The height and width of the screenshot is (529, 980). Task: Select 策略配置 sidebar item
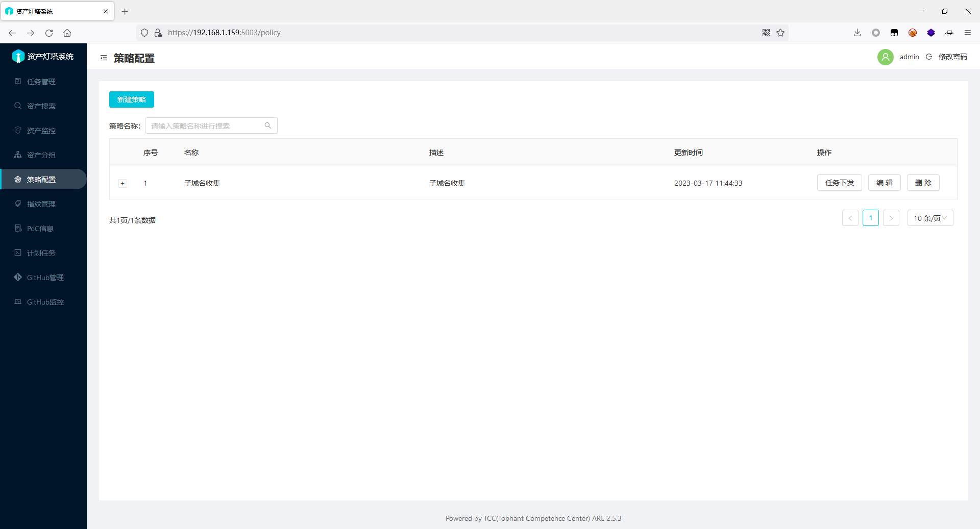coord(43,180)
